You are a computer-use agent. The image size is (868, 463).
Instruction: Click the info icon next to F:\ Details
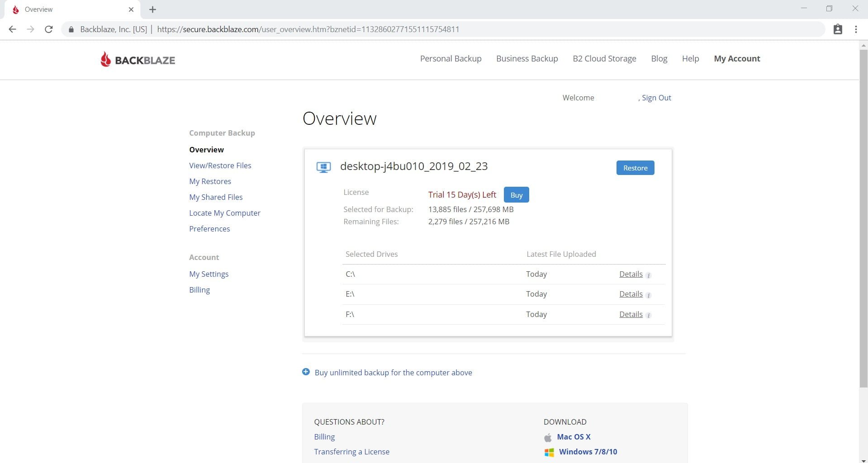pos(649,315)
